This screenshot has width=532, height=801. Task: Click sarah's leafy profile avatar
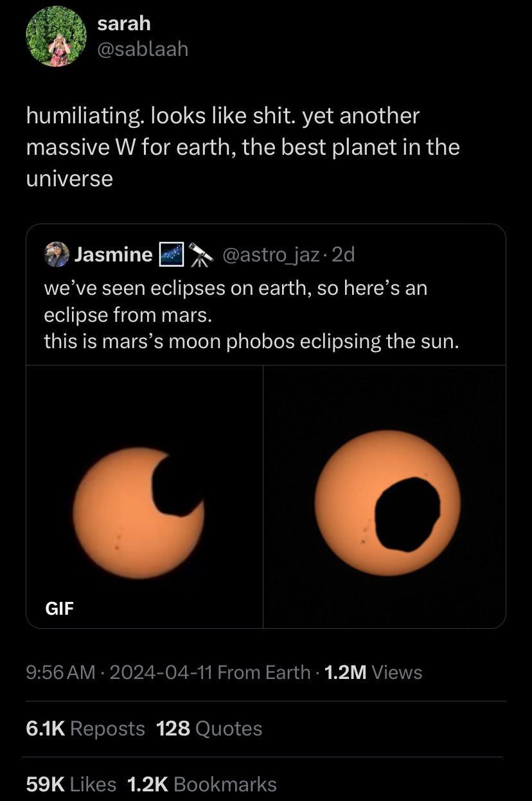tap(56, 37)
